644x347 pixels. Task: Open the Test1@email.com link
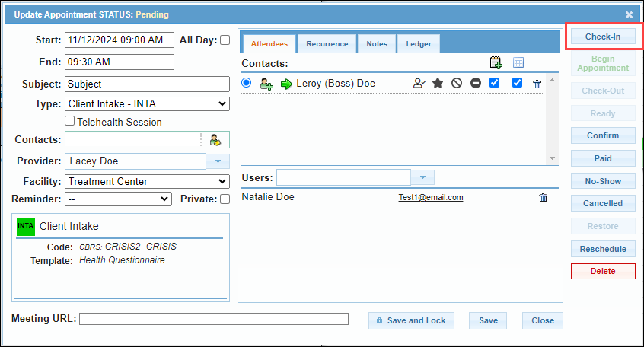point(431,197)
